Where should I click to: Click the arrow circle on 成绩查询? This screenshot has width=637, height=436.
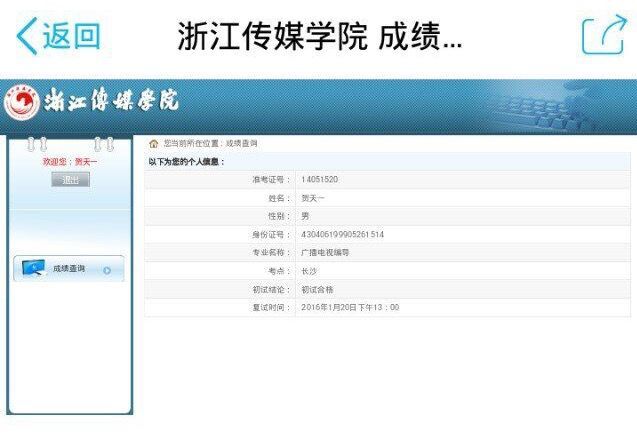coord(106,270)
